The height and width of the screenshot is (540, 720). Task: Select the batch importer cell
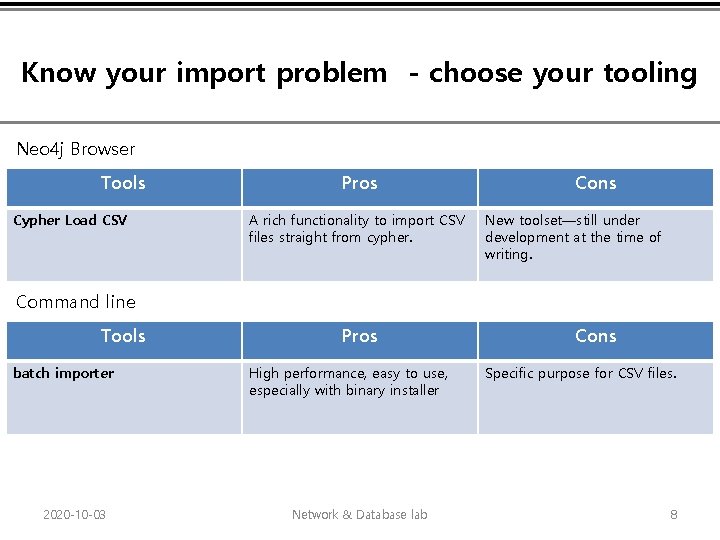tap(64, 373)
